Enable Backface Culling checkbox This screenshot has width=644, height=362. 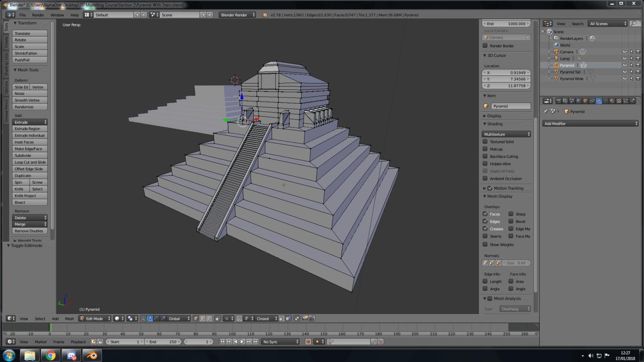pos(485,156)
